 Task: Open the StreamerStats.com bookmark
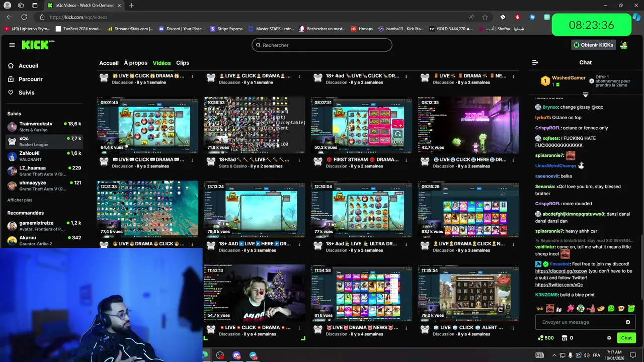[x=130, y=29]
